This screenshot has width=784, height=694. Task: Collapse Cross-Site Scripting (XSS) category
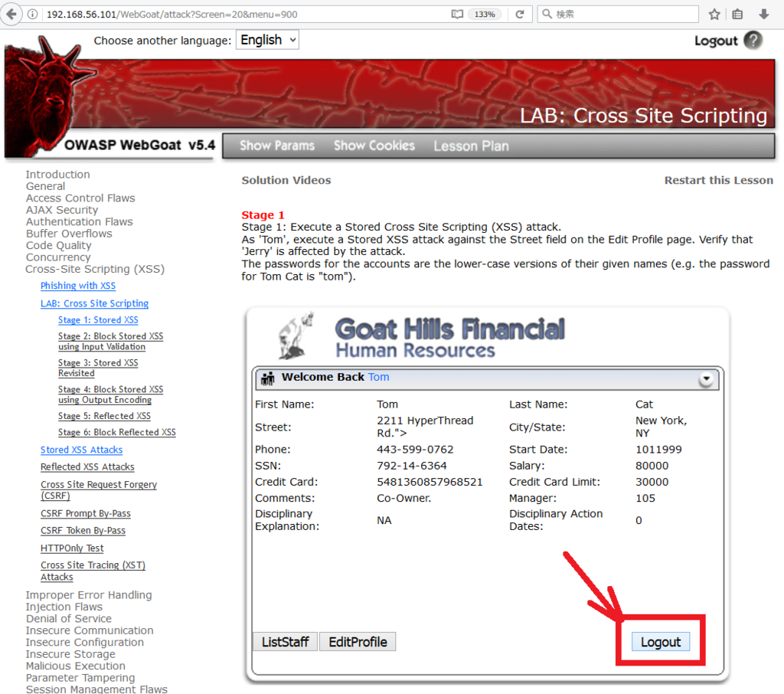point(95,269)
